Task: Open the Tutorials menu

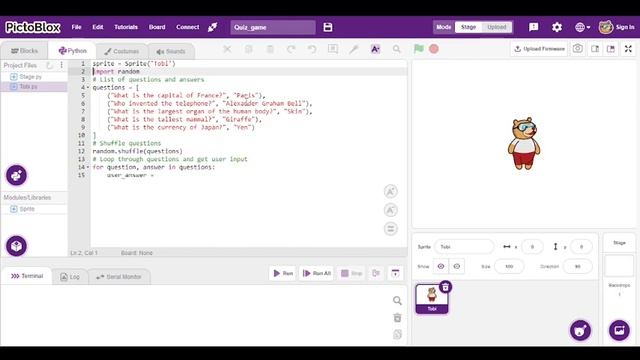Action: 126,27
